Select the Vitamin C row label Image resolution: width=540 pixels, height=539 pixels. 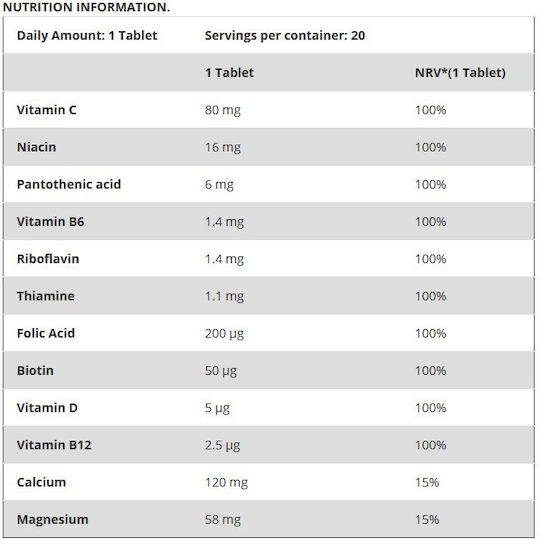point(46,110)
